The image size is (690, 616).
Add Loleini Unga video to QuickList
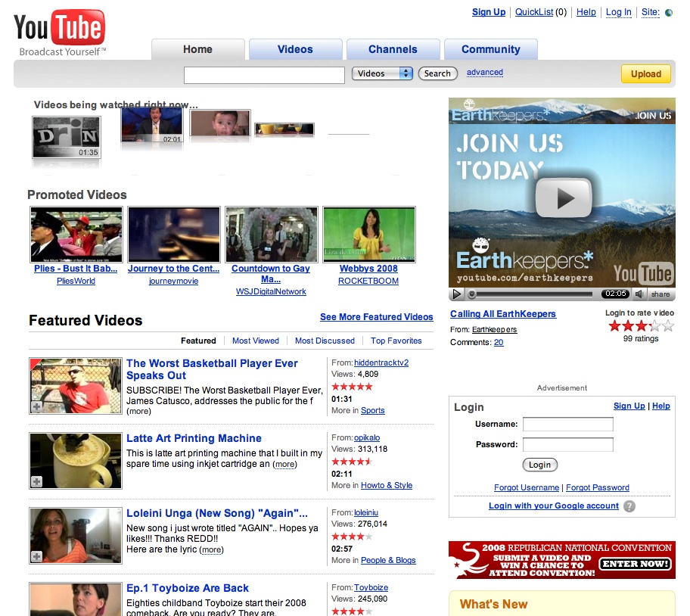(x=37, y=557)
